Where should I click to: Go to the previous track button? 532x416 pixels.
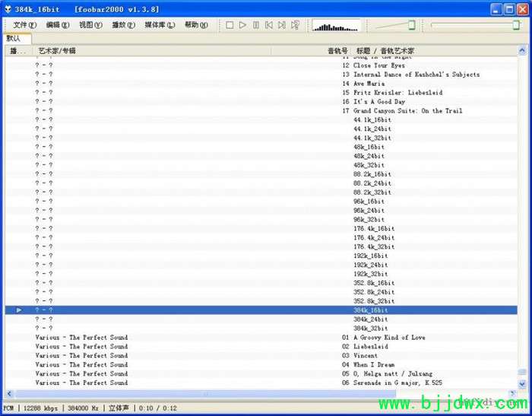click(269, 25)
